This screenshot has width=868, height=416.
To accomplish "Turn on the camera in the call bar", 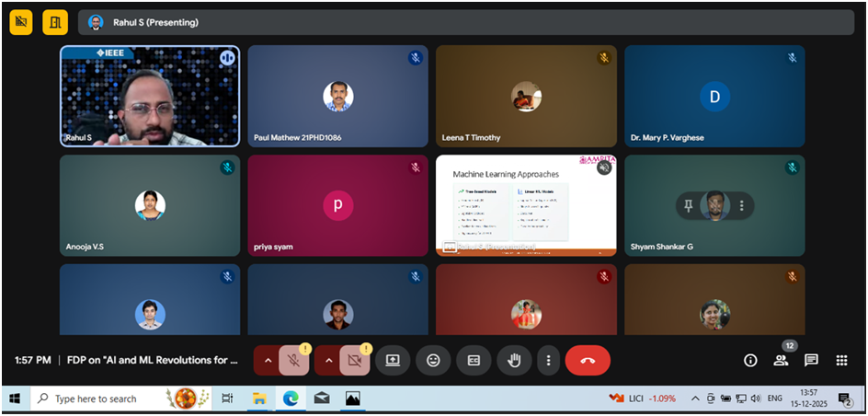I will tap(354, 360).
